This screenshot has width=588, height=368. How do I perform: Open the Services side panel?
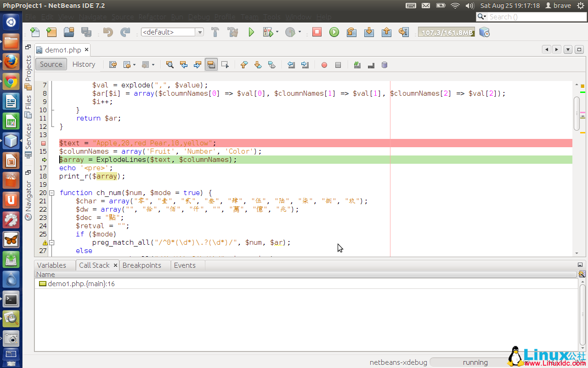pyautogui.click(x=28, y=140)
